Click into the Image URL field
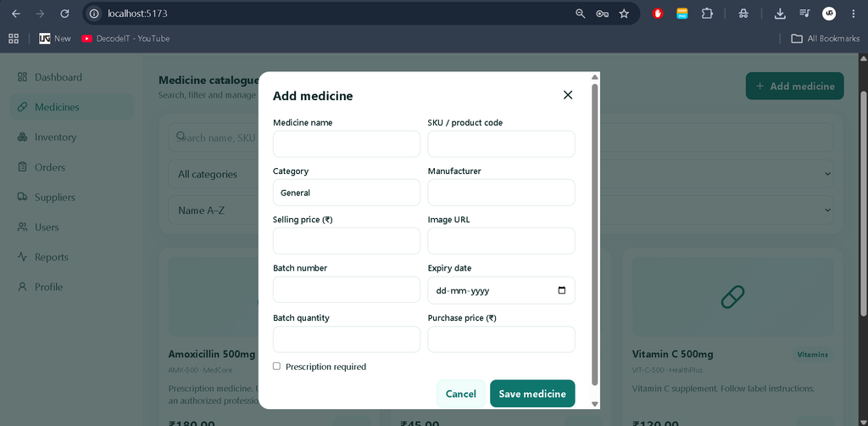 point(501,241)
